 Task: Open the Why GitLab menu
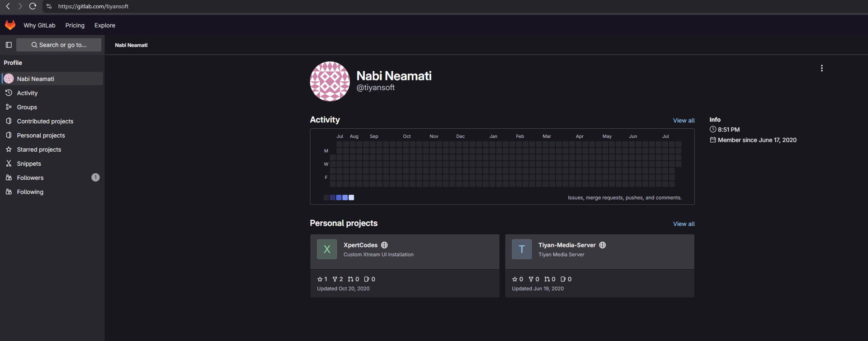coord(39,25)
